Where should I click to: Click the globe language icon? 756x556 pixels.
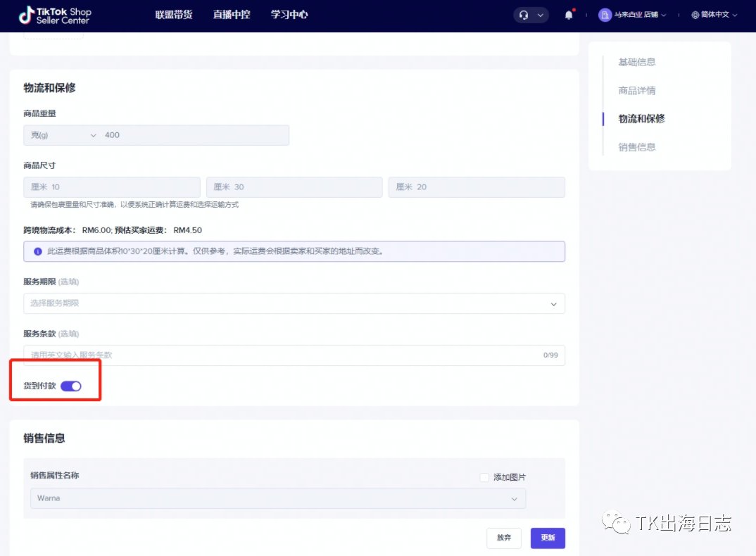695,15
